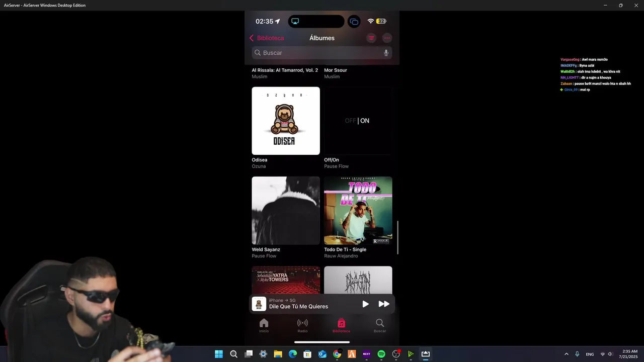Open the Odisea album cover
The width and height of the screenshot is (644, 362).
point(286,121)
